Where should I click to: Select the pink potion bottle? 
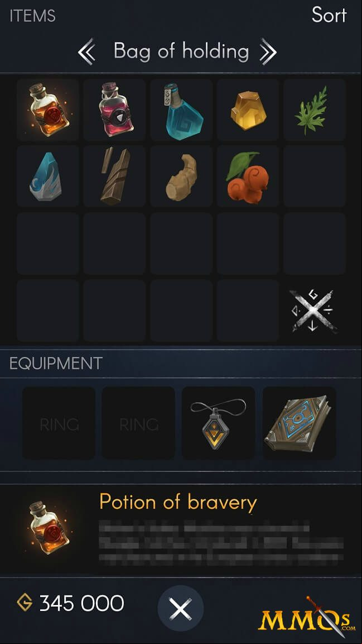click(x=114, y=109)
